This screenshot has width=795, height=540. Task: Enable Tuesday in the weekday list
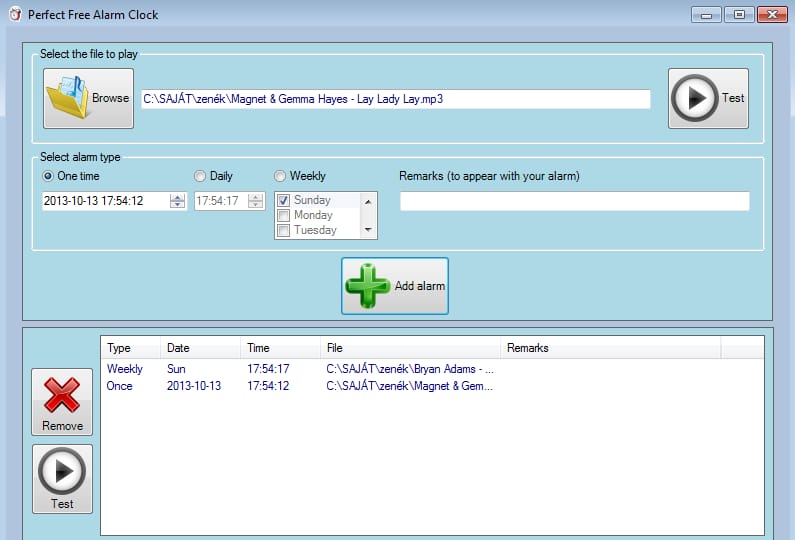(x=283, y=230)
